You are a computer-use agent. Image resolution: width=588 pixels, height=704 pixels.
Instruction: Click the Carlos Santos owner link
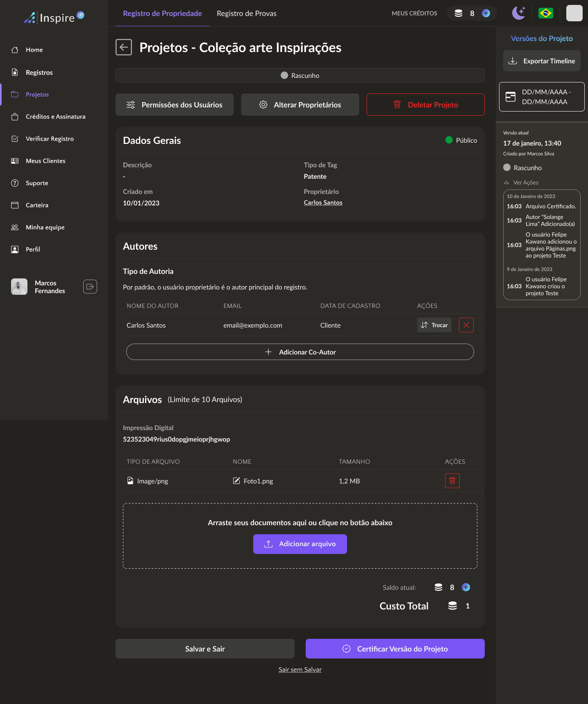tap(323, 203)
